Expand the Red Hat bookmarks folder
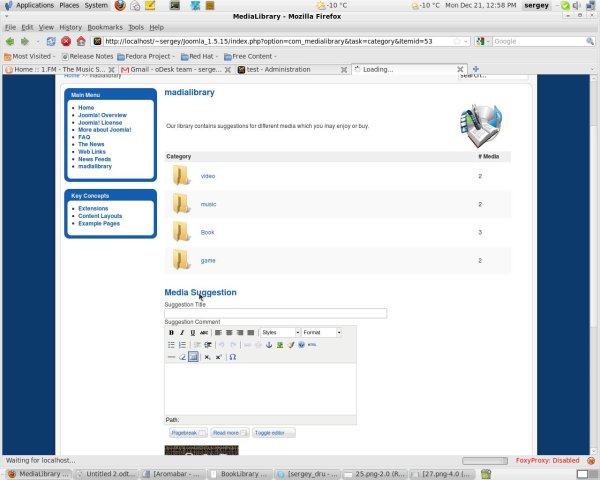The height and width of the screenshot is (480, 600). 199,57
